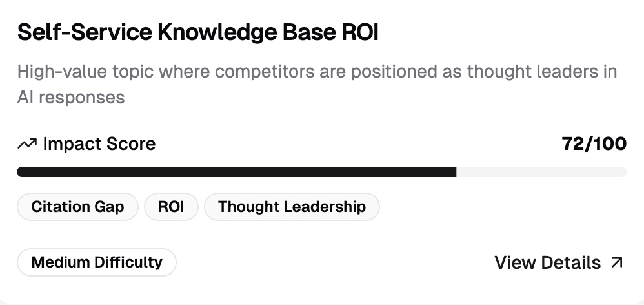Open the Self-Service Knowledge Base ROI title
Viewport: 644px width, 305px height.
point(197,32)
